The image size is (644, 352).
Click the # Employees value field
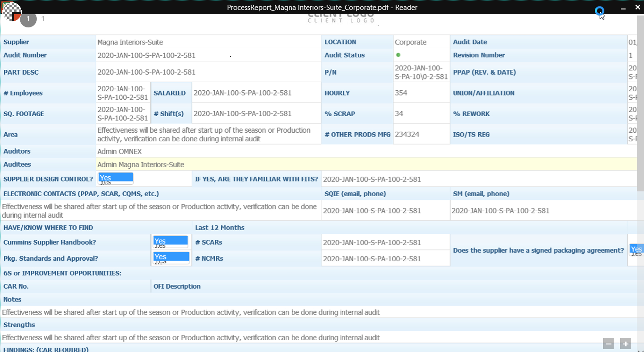coord(123,93)
